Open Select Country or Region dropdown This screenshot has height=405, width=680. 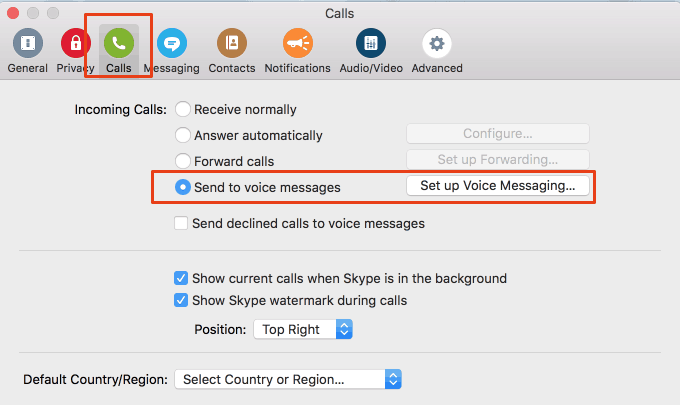(288, 379)
